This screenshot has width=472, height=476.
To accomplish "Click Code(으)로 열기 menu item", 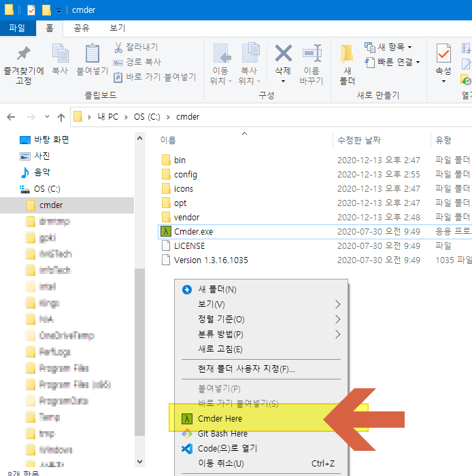I will pos(261,448).
